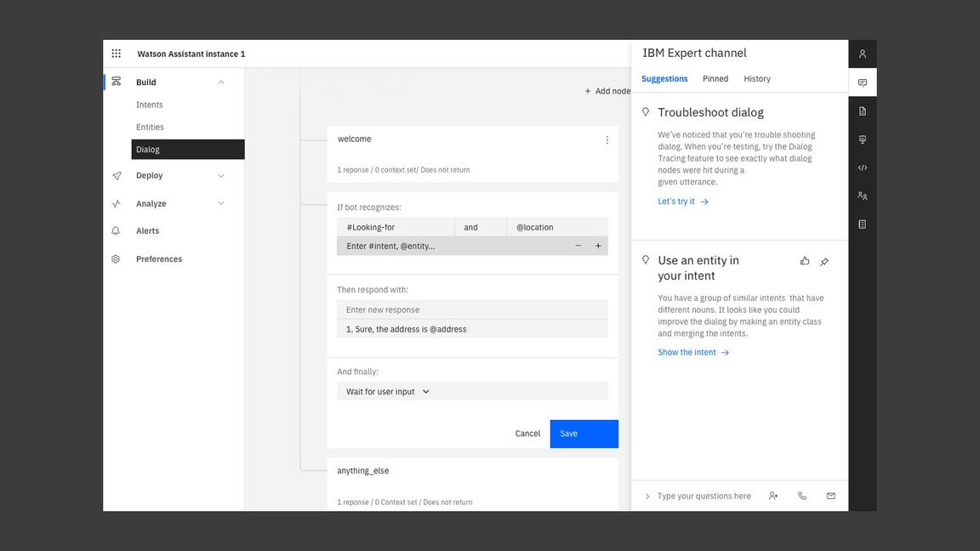Click the phone call icon
Viewport: 980px width, 551px height.
(x=801, y=496)
